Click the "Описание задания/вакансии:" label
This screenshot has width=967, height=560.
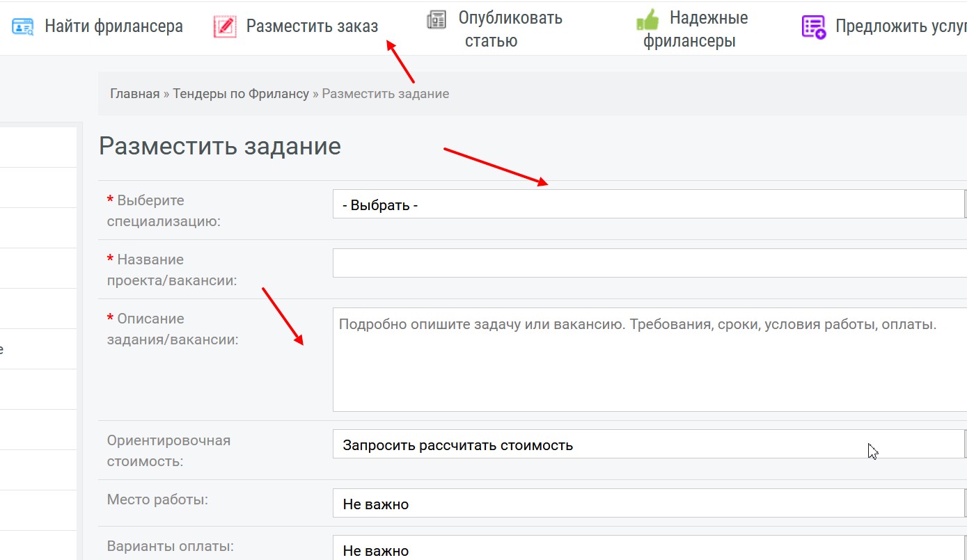172,329
